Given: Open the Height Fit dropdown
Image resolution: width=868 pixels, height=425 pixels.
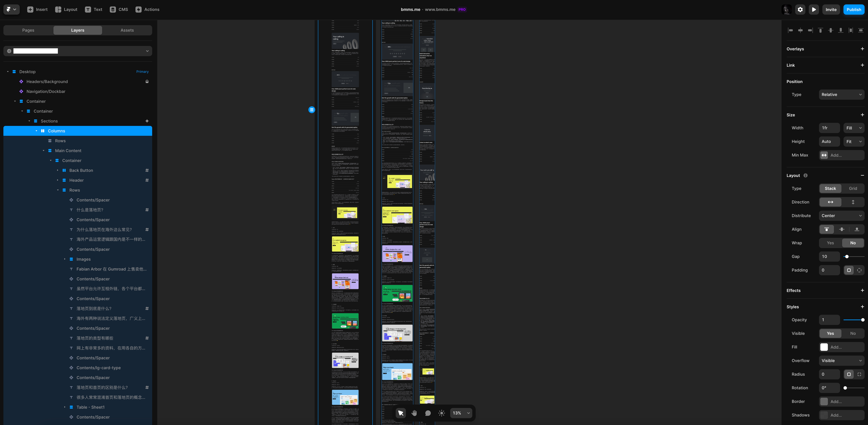Looking at the screenshot, I should (x=854, y=141).
